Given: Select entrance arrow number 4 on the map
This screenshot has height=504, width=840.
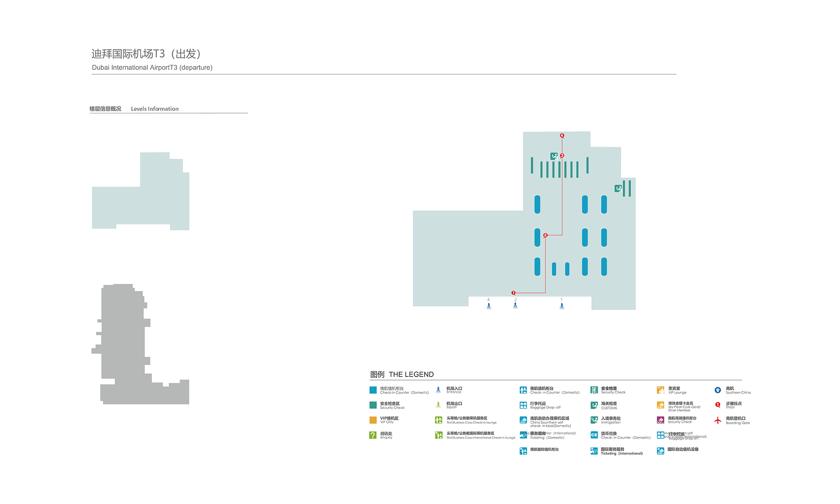Looking at the screenshot, I should click(488, 306).
